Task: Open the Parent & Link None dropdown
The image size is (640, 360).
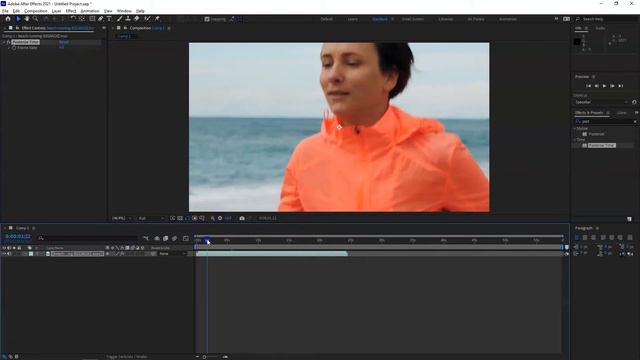Action: pyautogui.click(x=171, y=254)
